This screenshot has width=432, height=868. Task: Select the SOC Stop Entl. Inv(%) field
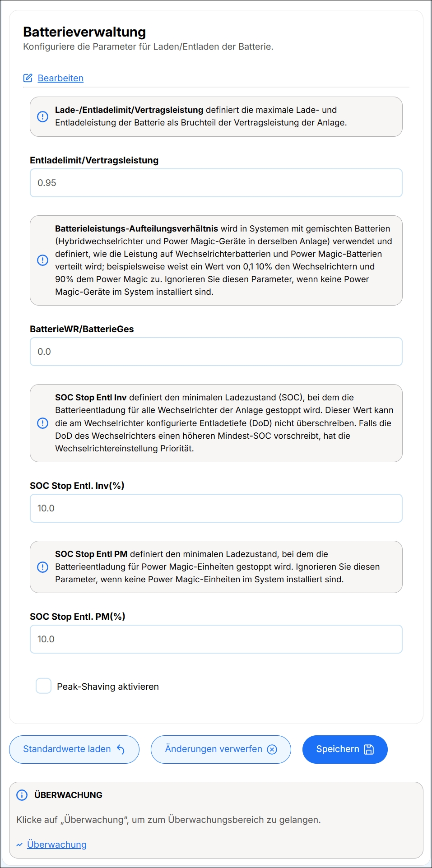216,508
